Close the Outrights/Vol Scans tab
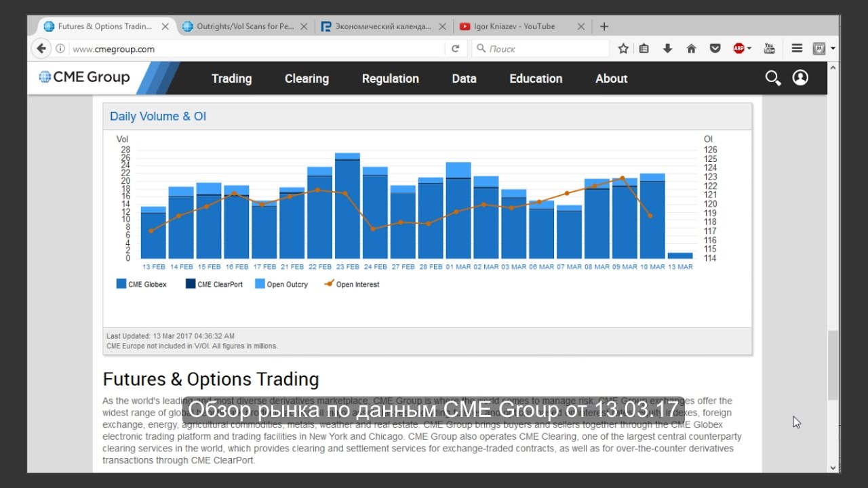 point(304,26)
